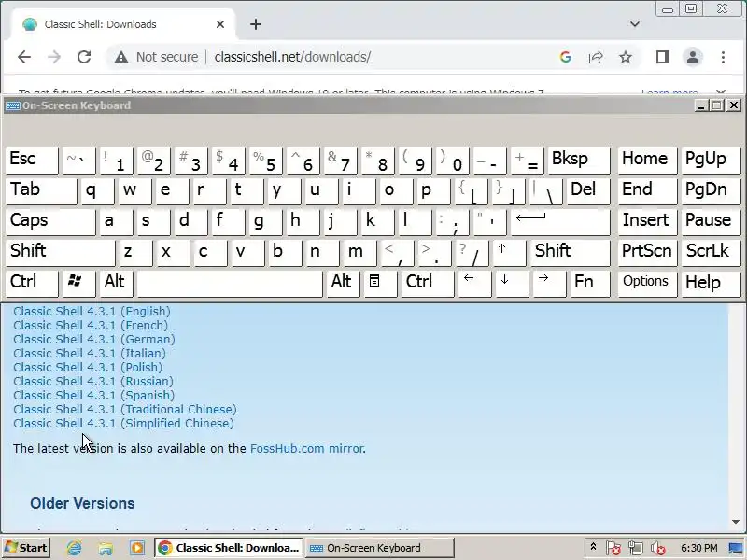The image size is (747, 560).
Task: Switch to On-Screen Keyboard taskbar button
Action: [379, 548]
